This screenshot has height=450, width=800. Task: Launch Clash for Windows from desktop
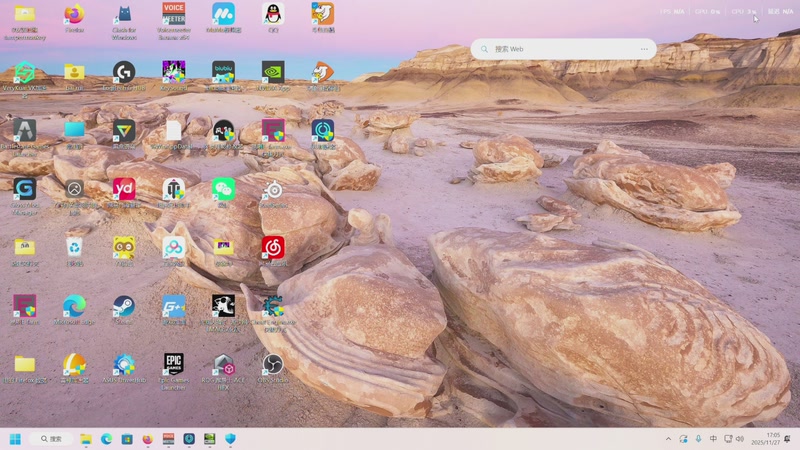tap(124, 21)
